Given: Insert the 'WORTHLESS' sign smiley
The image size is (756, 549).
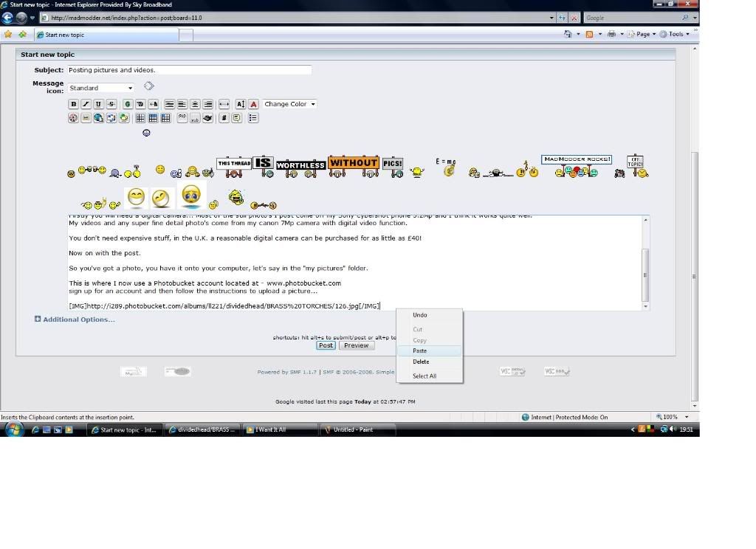Looking at the screenshot, I should click(300, 169).
